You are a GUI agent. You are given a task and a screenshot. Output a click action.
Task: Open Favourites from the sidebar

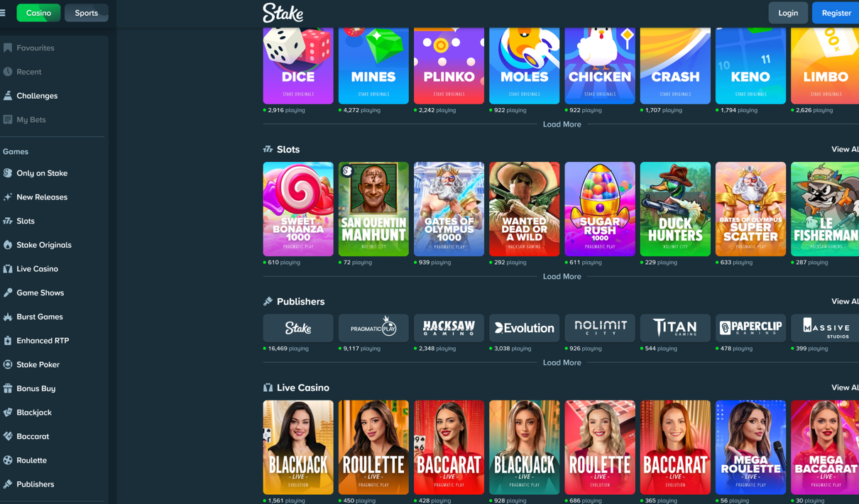tap(35, 48)
